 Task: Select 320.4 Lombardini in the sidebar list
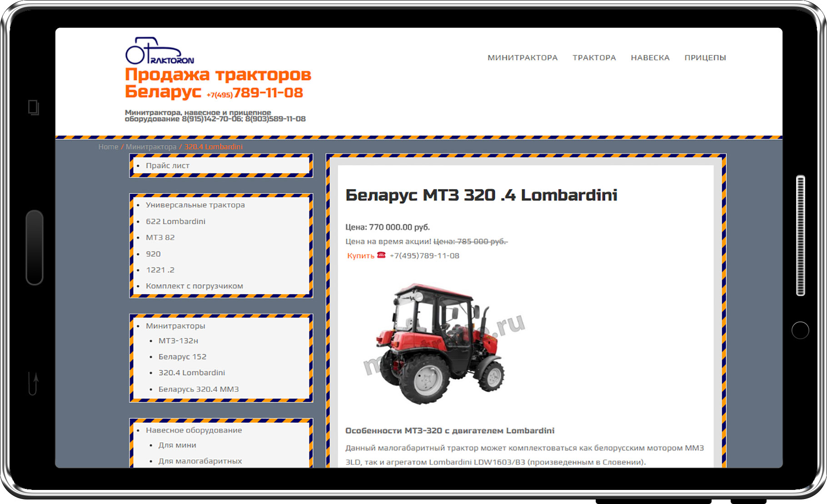192,373
